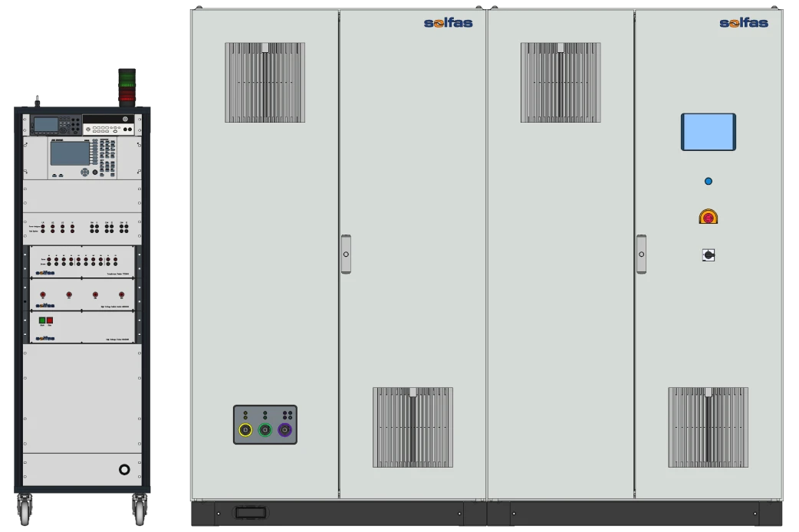Click the solfas logo on left cabinet
The image size is (799, 532).
point(449,23)
